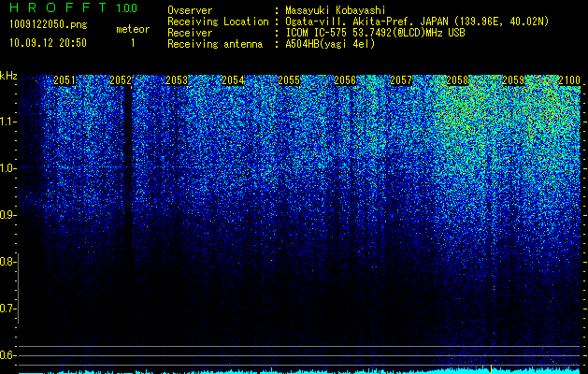588x374 pixels.
Task: Click the observer name Masayuki Kobayashi
Action: pos(336,10)
